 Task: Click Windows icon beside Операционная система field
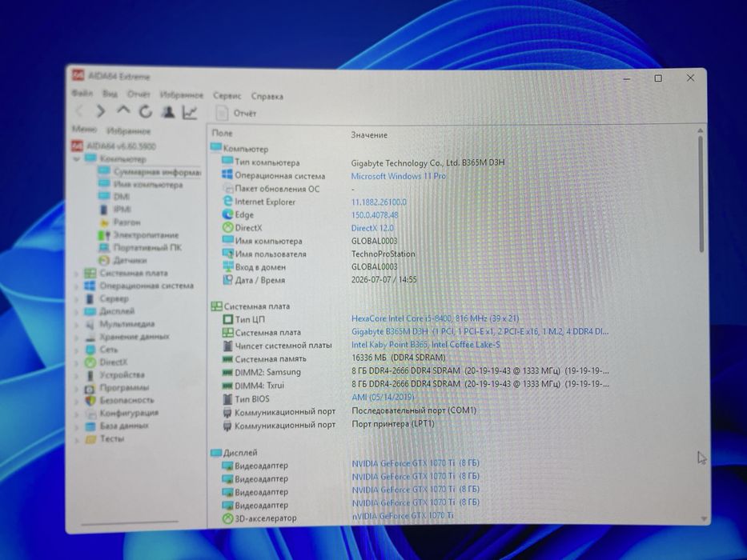point(227,174)
